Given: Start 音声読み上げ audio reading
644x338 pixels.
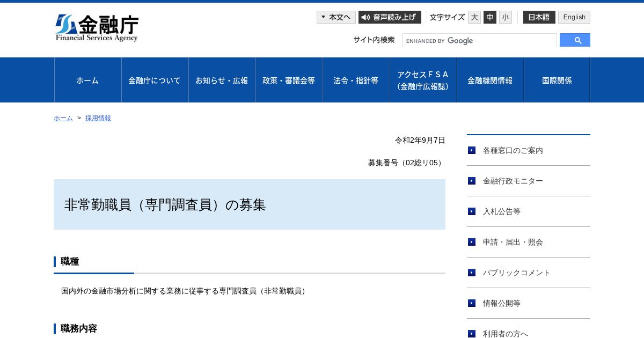Looking at the screenshot, I should [x=390, y=17].
